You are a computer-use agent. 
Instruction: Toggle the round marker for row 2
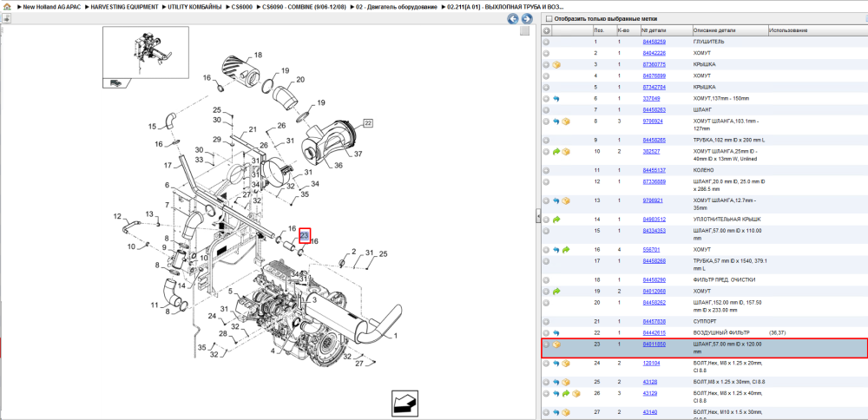546,54
